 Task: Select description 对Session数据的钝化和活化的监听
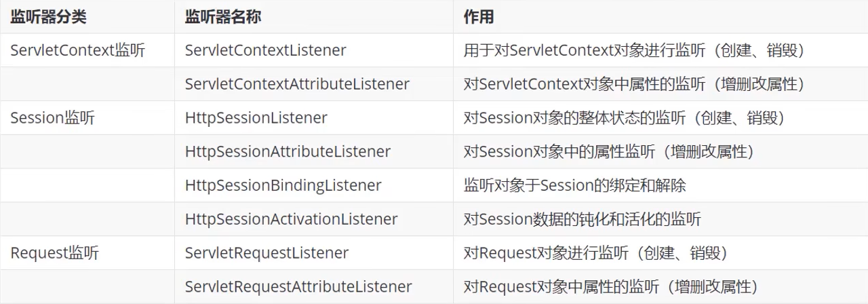tap(582, 219)
